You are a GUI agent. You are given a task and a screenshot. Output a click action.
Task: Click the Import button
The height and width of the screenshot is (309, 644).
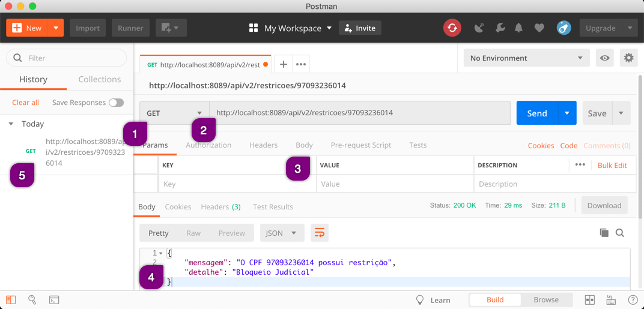click(88, 28)
